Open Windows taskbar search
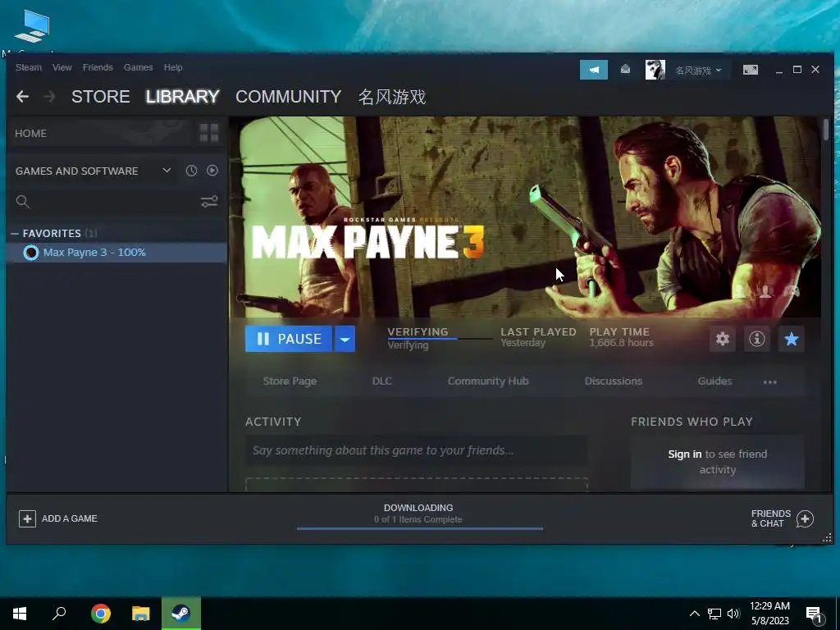 coord(59,614)
